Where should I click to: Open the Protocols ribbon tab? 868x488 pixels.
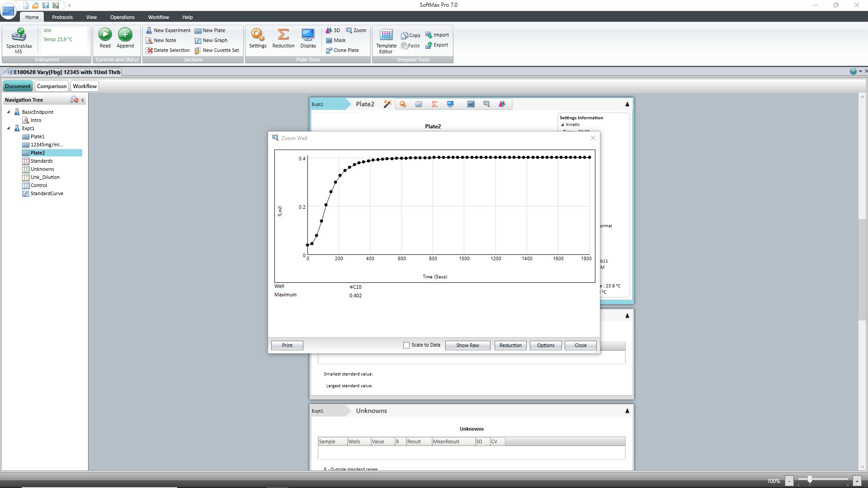62,17
